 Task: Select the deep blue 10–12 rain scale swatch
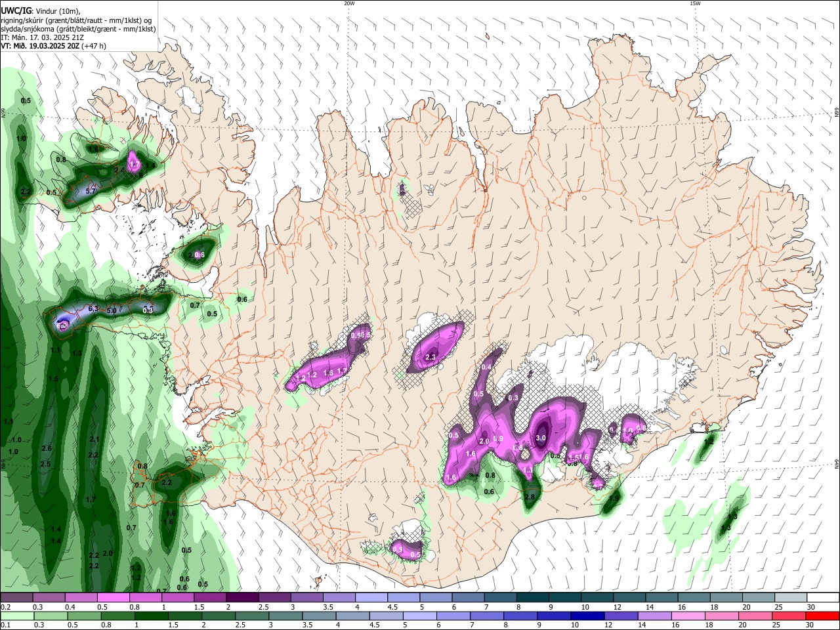pyautogui.click(x=587, y=616)
